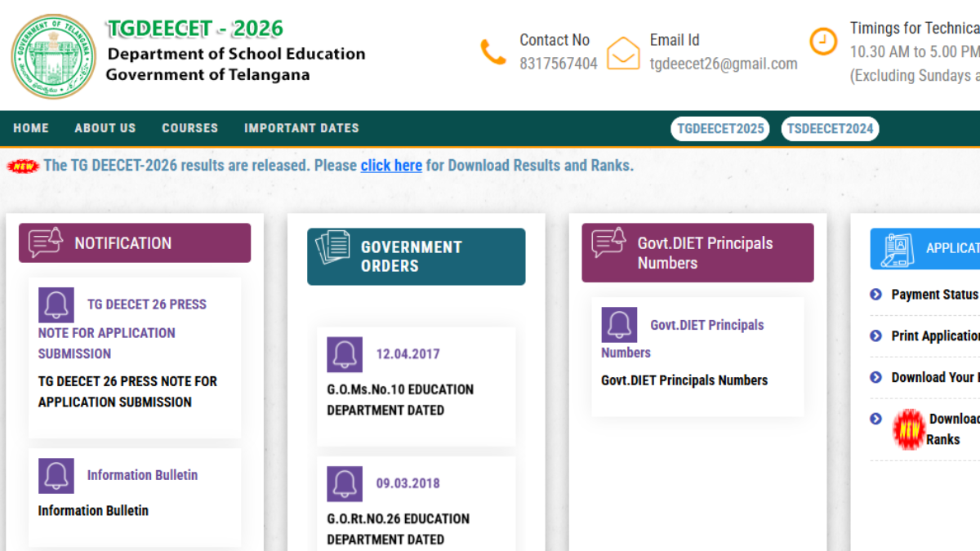Click 'G.O.Ms.No.10 EDUCATION DEPARTMENT DATED' text
980x551 pixels.
400,400
